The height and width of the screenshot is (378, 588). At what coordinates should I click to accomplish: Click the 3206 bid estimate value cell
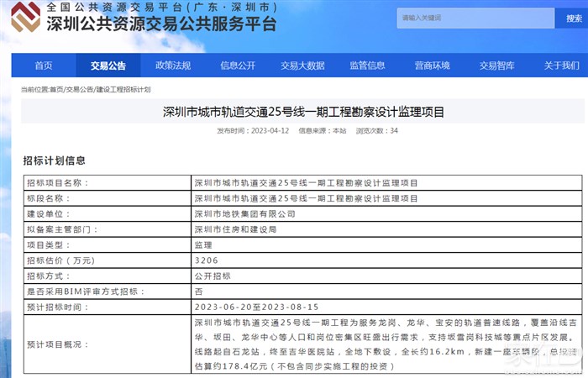click(x=206, y=260)
